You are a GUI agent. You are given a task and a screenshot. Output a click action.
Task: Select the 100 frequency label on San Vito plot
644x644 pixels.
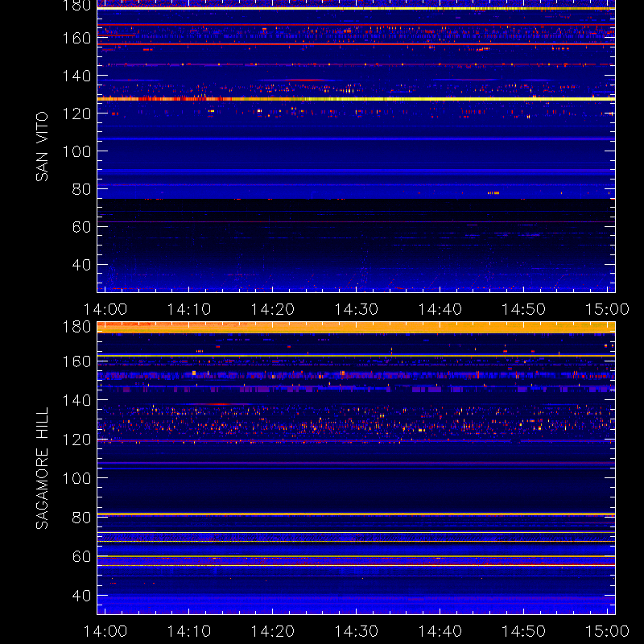pos(76,151)
